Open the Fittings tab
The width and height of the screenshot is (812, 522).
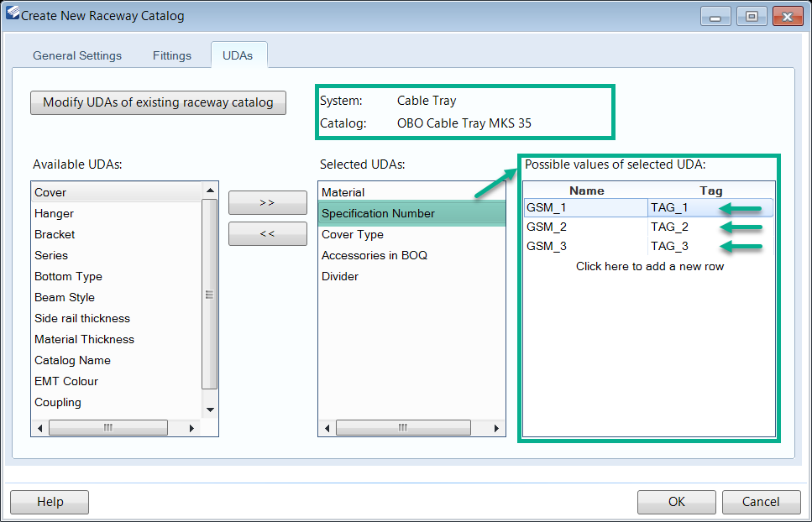[172, 56]
